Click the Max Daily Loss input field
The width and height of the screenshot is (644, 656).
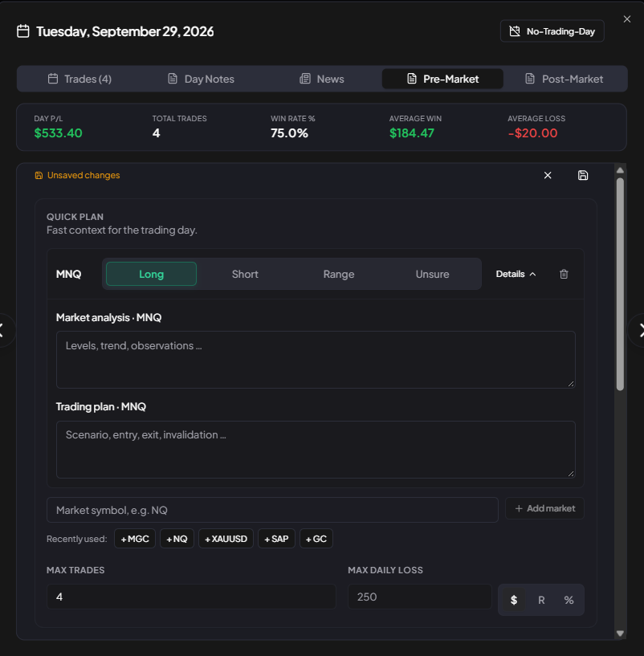(x=420, y=597)
